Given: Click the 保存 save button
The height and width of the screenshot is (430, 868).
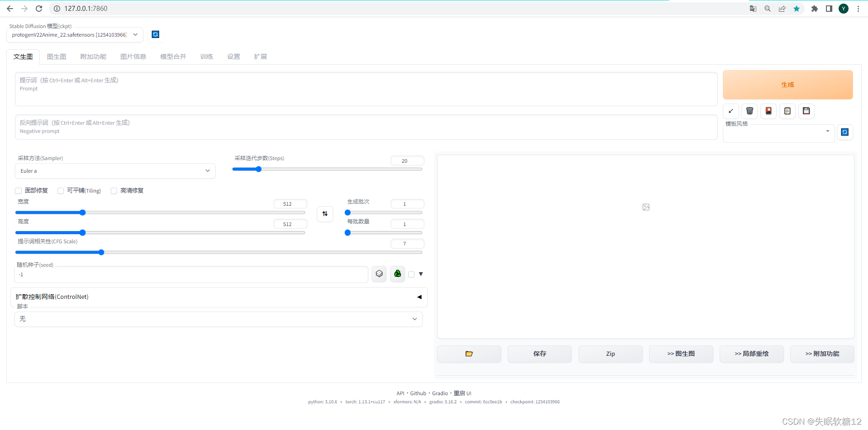Looking at the screenshot, I should (x=540, y=354).
